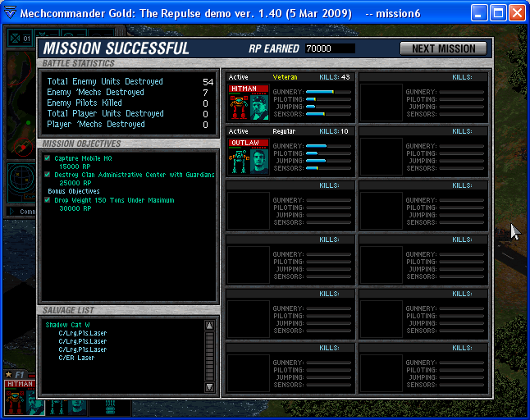Click the 25000 RP reward text

[x=75, y=183]
